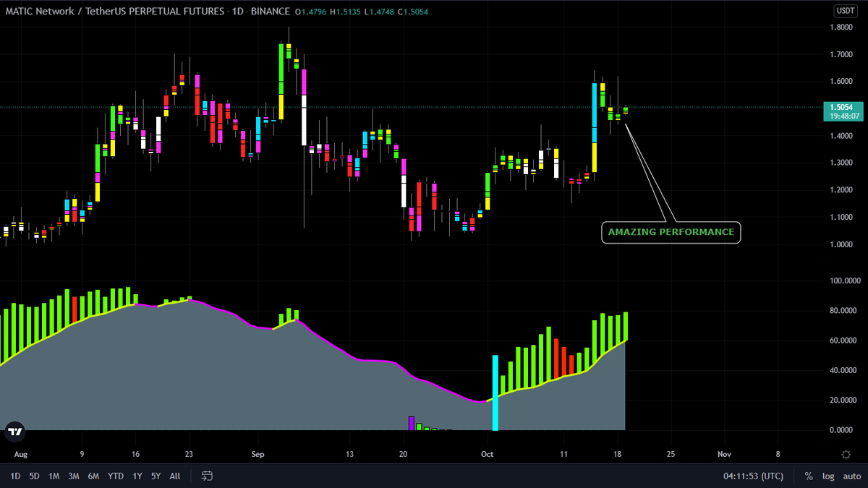Screen dimensions: 868x488
Task: Click the purple indicator bar near 20
Action: [x=411, y=424]
